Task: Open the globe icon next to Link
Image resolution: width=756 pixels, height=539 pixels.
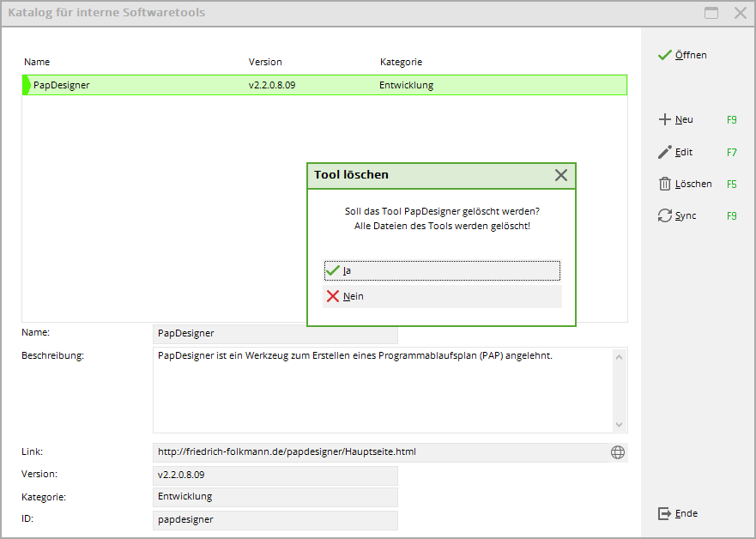Action: 617,452
